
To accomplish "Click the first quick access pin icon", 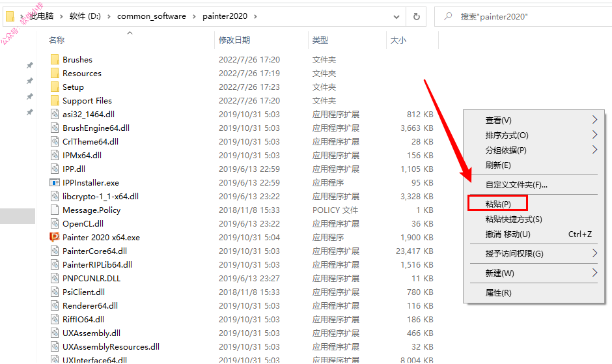I will [x=30, y=65].
